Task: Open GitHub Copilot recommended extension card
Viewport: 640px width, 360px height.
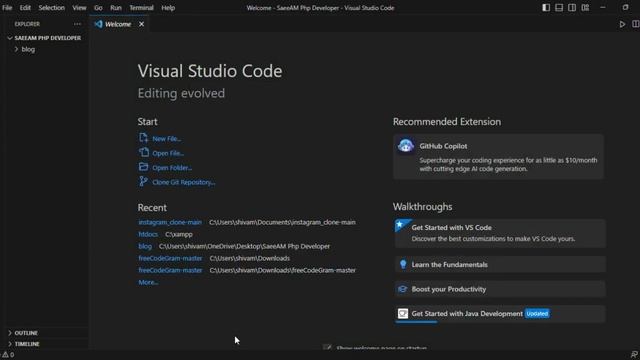Action: (498, 157)
